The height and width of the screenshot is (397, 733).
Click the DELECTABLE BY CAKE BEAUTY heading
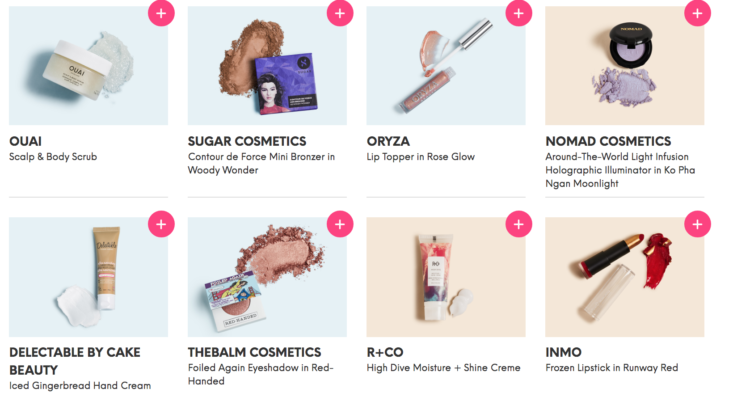click(x=74, y=361)
